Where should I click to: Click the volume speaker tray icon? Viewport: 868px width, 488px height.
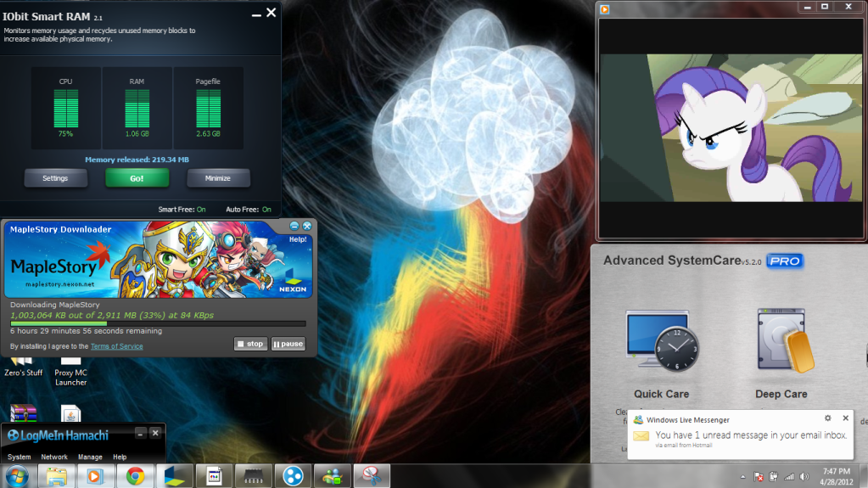click(x=804, y=477)
